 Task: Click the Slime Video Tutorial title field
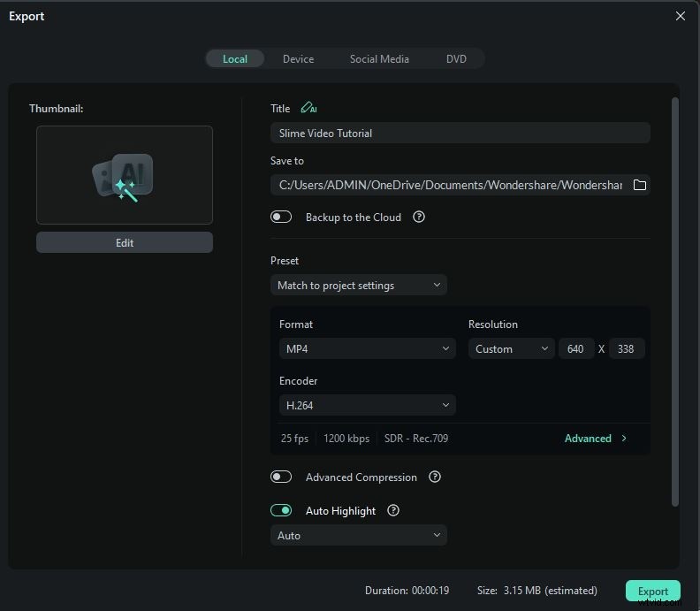coord(460,133)
